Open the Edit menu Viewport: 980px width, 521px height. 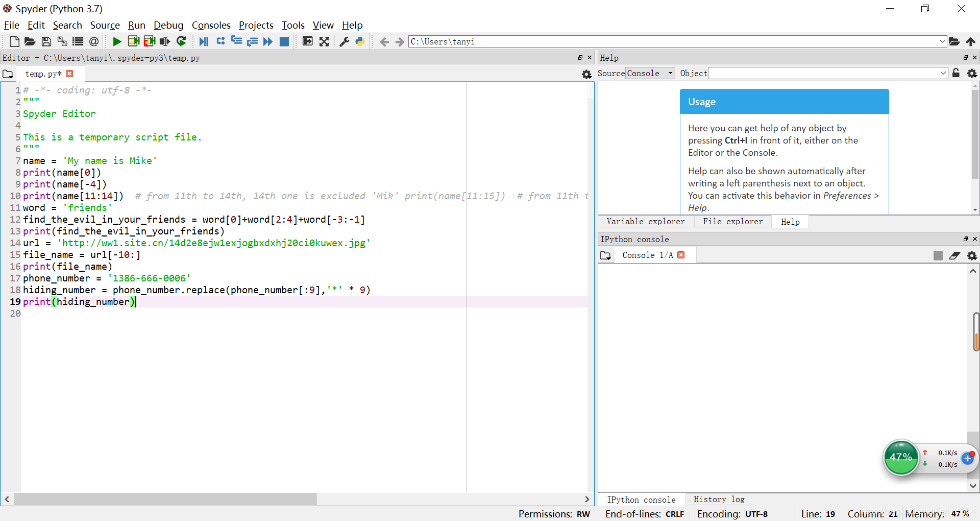click(36, 25)
